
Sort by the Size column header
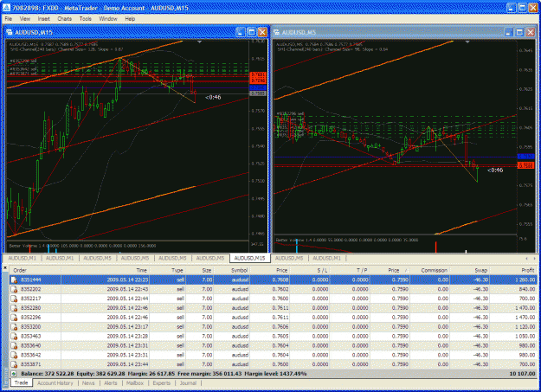(200, 270)
